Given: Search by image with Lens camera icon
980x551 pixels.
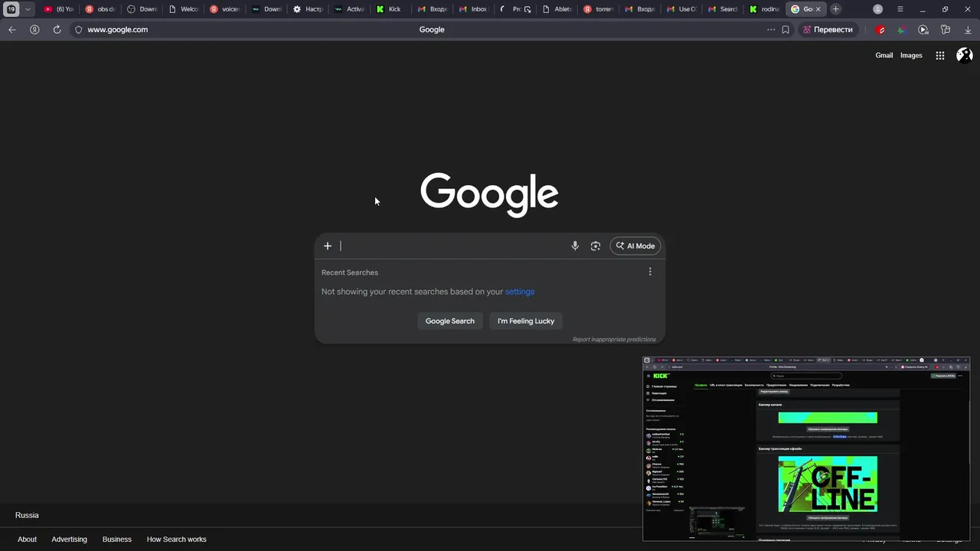Looking at the screenshot, I should pyautogui.click(x=596, y=246).
